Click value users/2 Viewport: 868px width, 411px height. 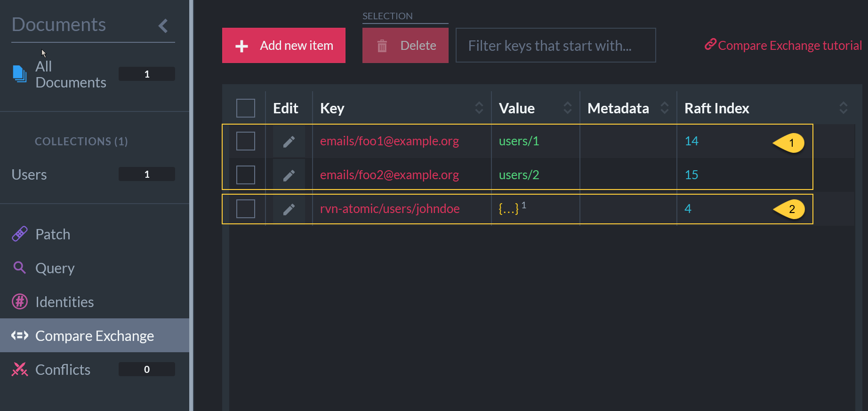(519, 175)
